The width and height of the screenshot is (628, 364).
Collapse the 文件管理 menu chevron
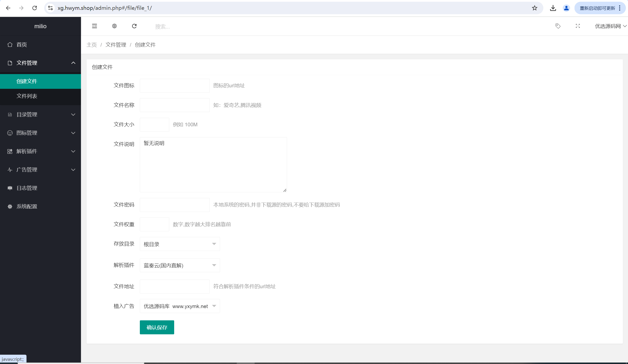tap(73, 63)
